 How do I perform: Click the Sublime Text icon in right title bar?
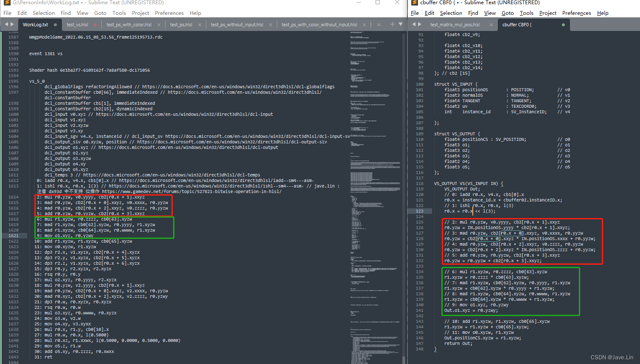415,3
